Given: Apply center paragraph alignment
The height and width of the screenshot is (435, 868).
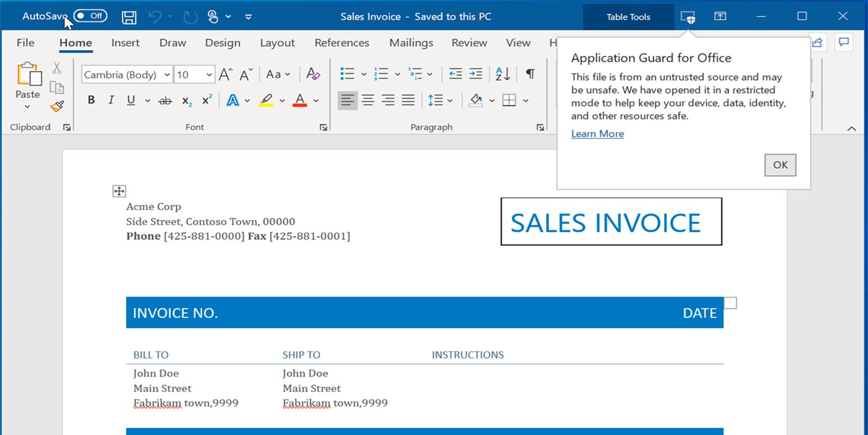Looking at the screenshot, I should (368, 100).
